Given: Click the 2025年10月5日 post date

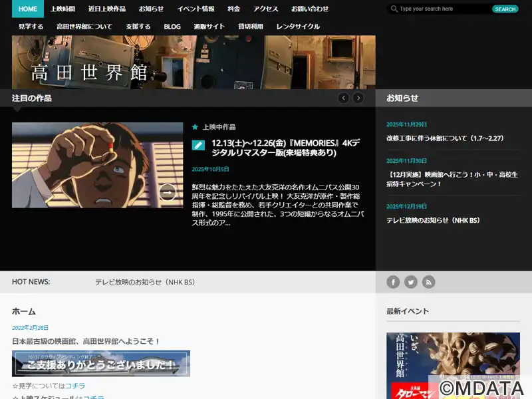Looking at the screenshot, I should 210,169.
